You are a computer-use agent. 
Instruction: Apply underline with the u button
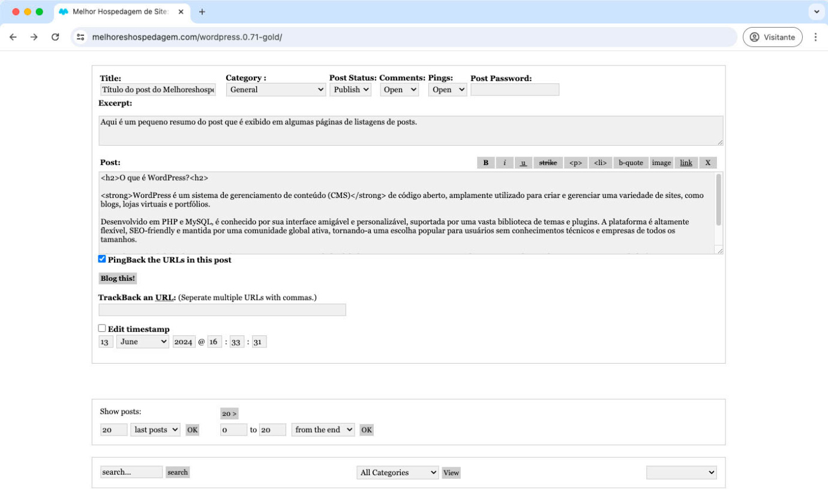[x=523, y=163]
